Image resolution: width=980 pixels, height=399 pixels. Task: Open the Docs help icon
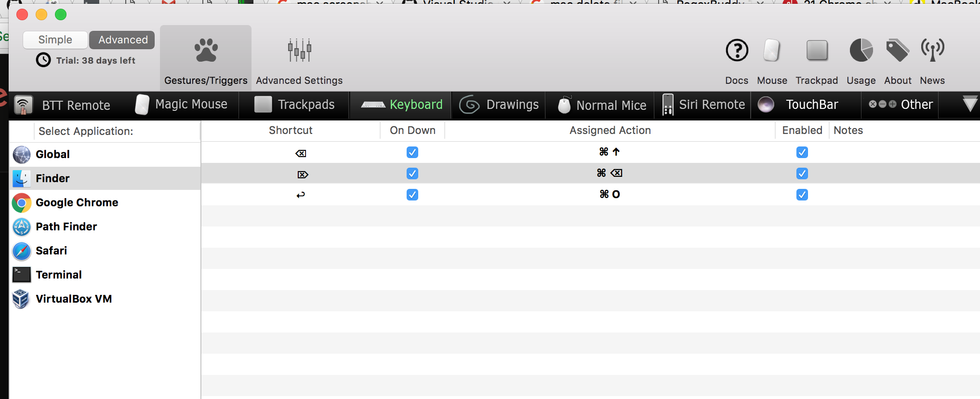point(737,50)
